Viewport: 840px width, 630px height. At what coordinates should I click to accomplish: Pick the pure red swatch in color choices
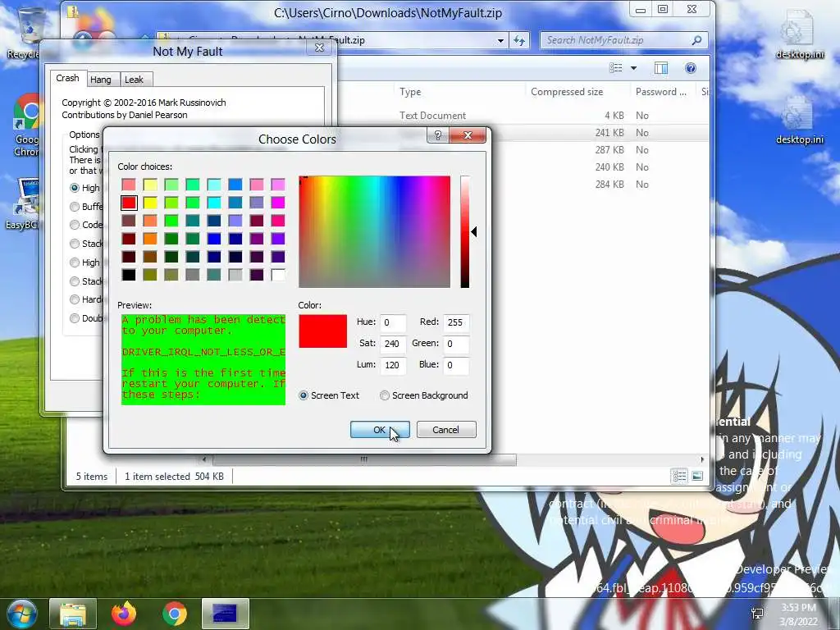[129, 203]
